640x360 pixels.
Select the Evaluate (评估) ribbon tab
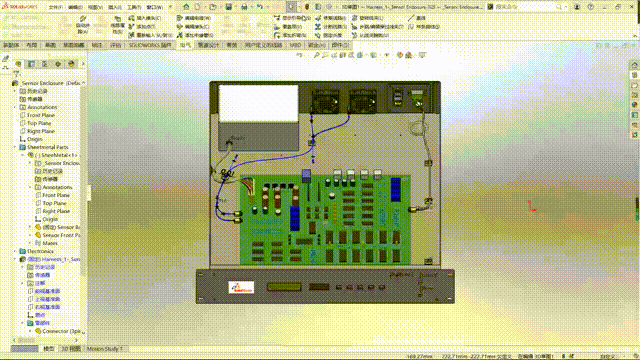tap(116, 45)
